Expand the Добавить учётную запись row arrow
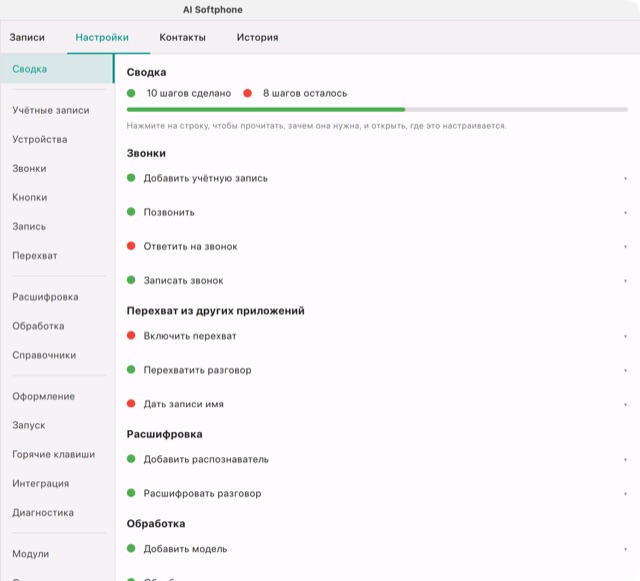This screenshot has width=640, height=581. pos(625,178)
